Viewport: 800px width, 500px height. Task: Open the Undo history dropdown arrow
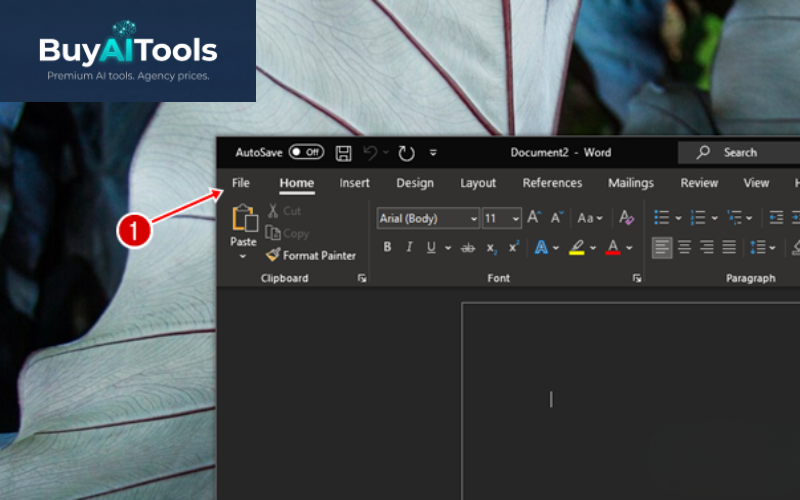386,152
